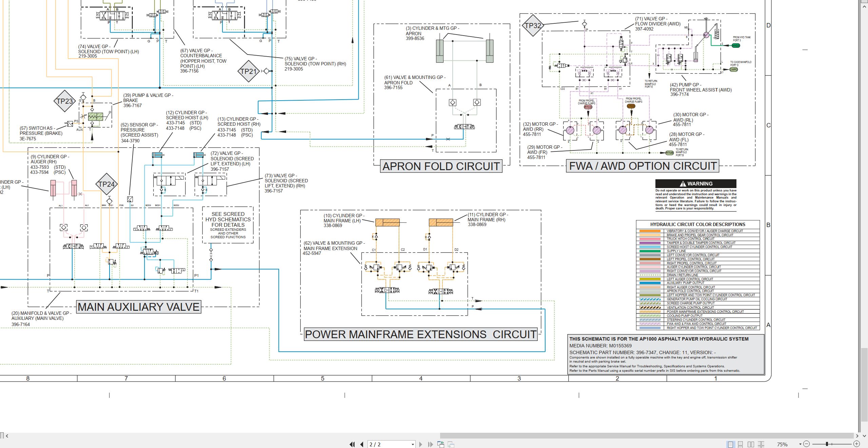Click MEDIA NUMBER: M0155369 text
The width and height of the screenshot is (868, 448).
(600, 346)
